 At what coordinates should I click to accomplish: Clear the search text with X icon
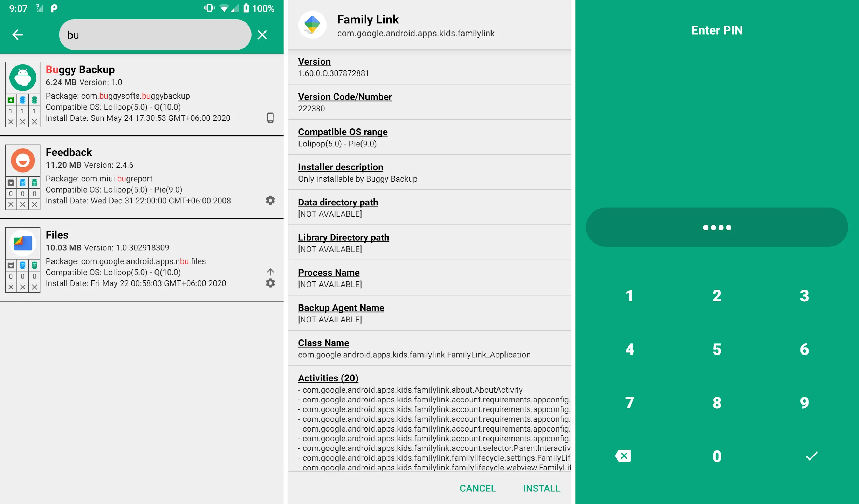262,35
